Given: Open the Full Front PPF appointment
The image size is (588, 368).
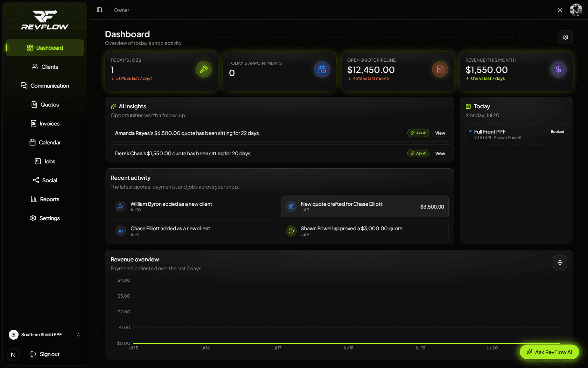Looking at the screenshot, I should click(518, 134).
